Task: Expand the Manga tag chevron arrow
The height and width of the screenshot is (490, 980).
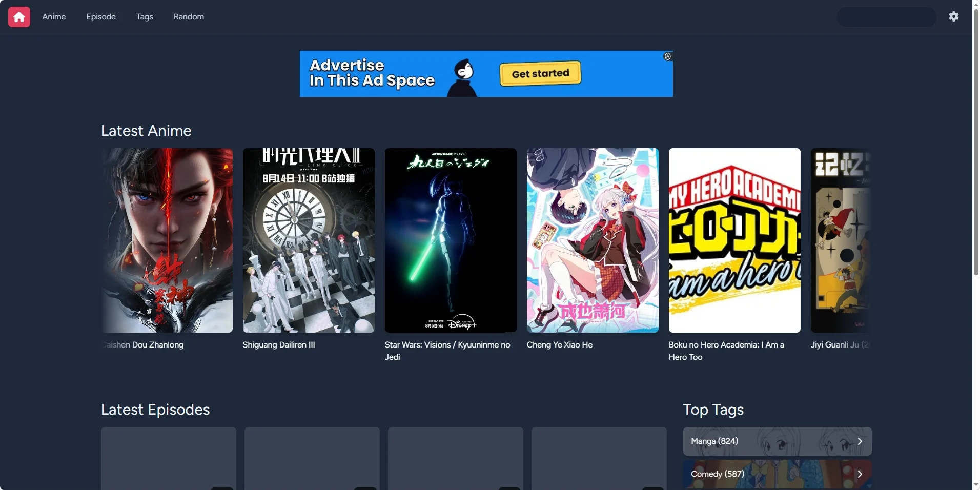Action: tap(860, 441)
